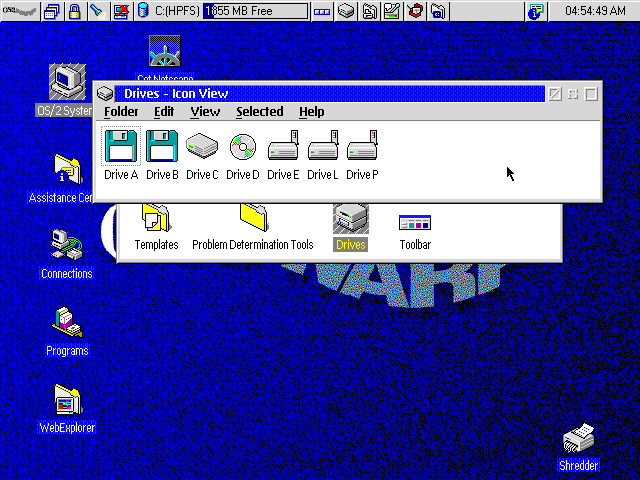Viewport: 640px width, 480px height.
Task: Select the Get Netscape ship wheel icon
Action: point(164,51)
